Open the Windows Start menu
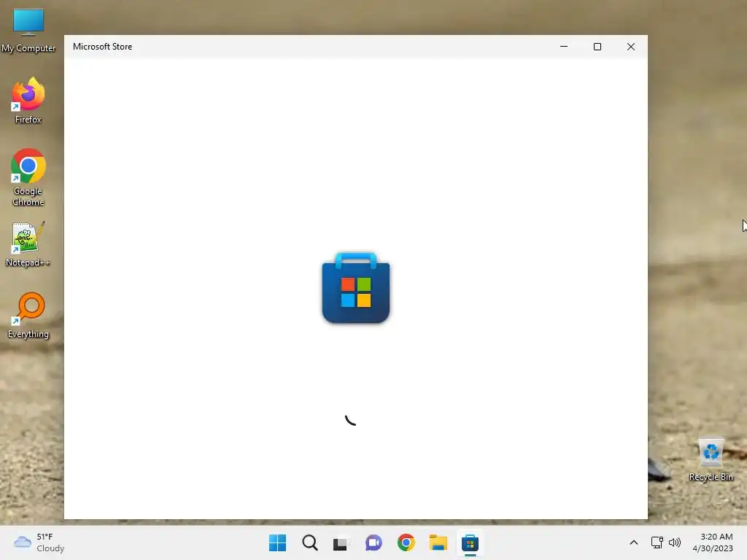The height and width of the screenshot is (560, 747). coord(277,542)
